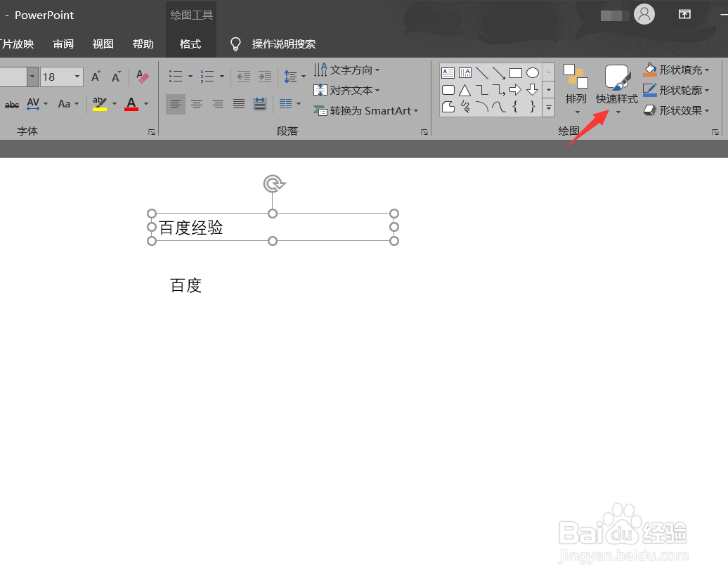Open 形状填充 shape fill menu

[677, 70]
